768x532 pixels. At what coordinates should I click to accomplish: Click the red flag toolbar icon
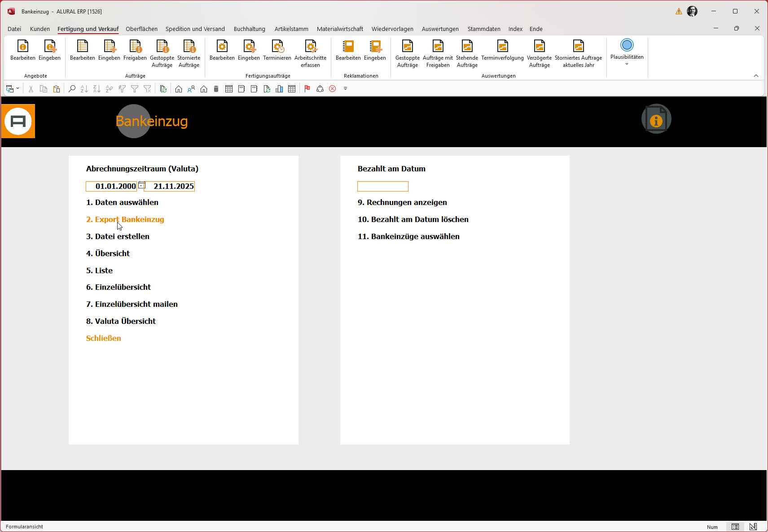point(307,89)
